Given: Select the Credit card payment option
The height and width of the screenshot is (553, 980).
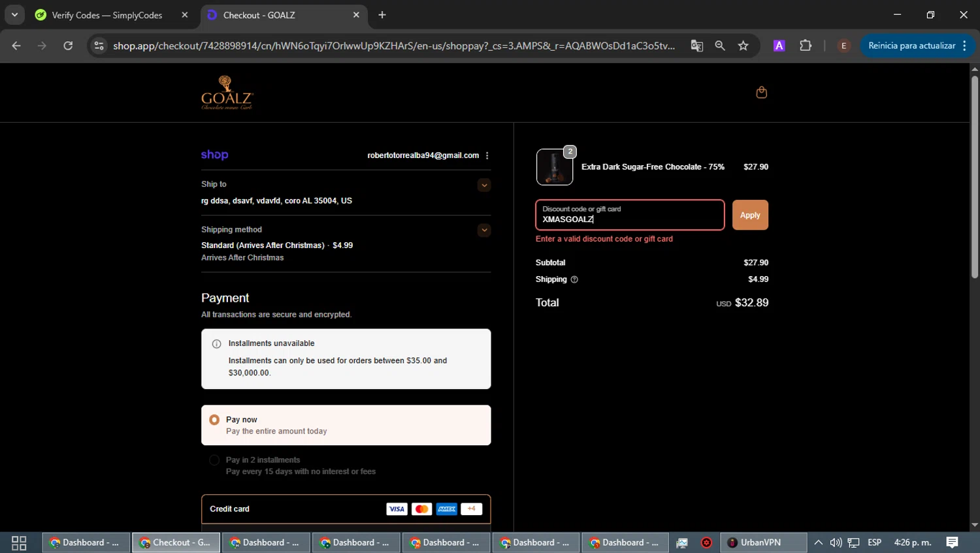Looking at the screenshot, I should [346, 509].
